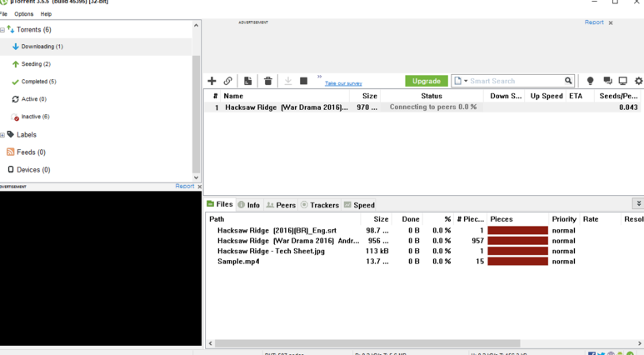Click the Start download arrow icon
The width and height of the screenshot is (644, 355).
coord(288,81)
